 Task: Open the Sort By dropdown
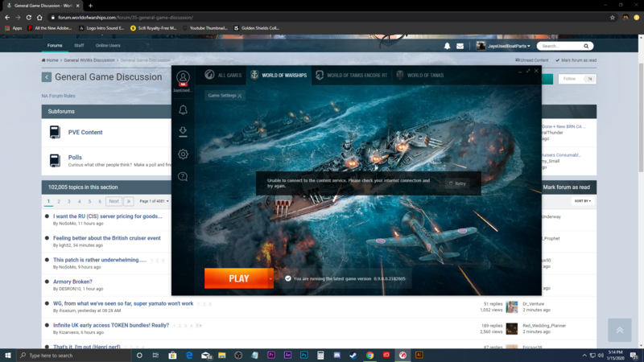click(582, 201)
